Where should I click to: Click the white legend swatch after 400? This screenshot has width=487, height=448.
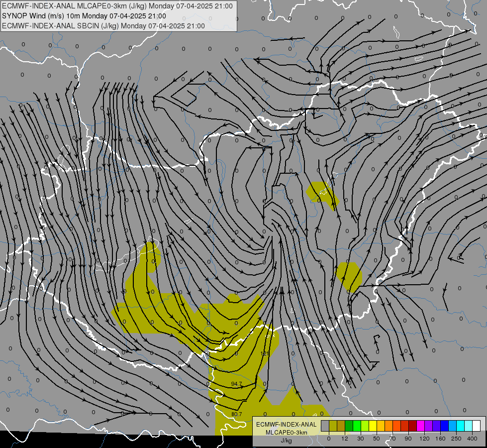477,426
